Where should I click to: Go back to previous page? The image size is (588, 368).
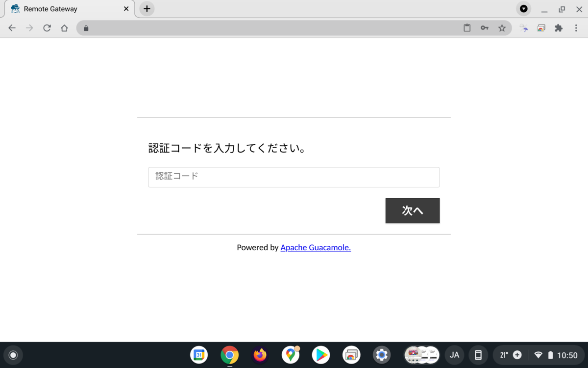coord(12,28)
